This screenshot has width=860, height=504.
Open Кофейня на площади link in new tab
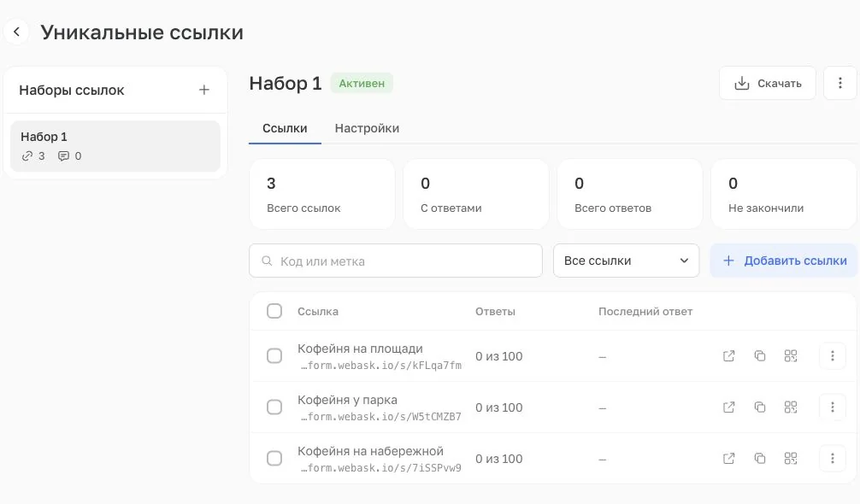tap(728, 356)
